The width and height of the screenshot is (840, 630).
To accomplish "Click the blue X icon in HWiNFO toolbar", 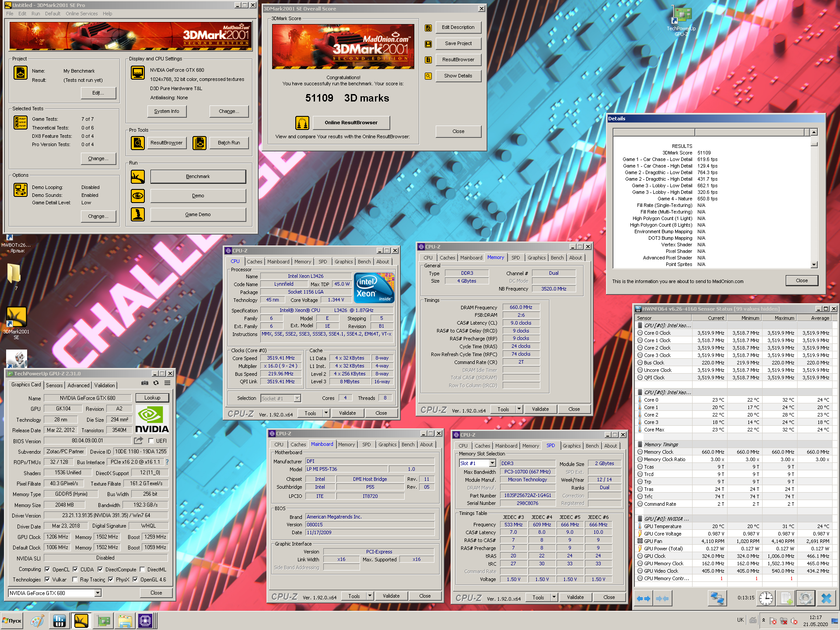I will (x=826, y=598).
